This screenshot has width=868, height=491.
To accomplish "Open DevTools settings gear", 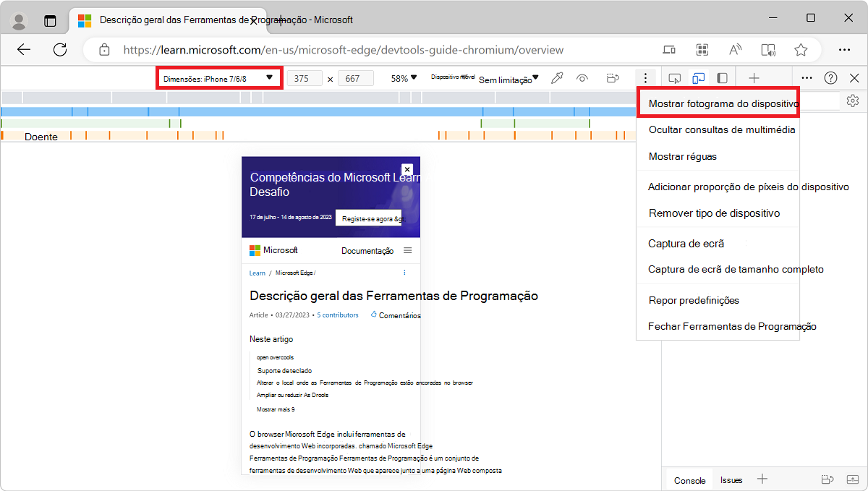I will click(x=852, y=101).
